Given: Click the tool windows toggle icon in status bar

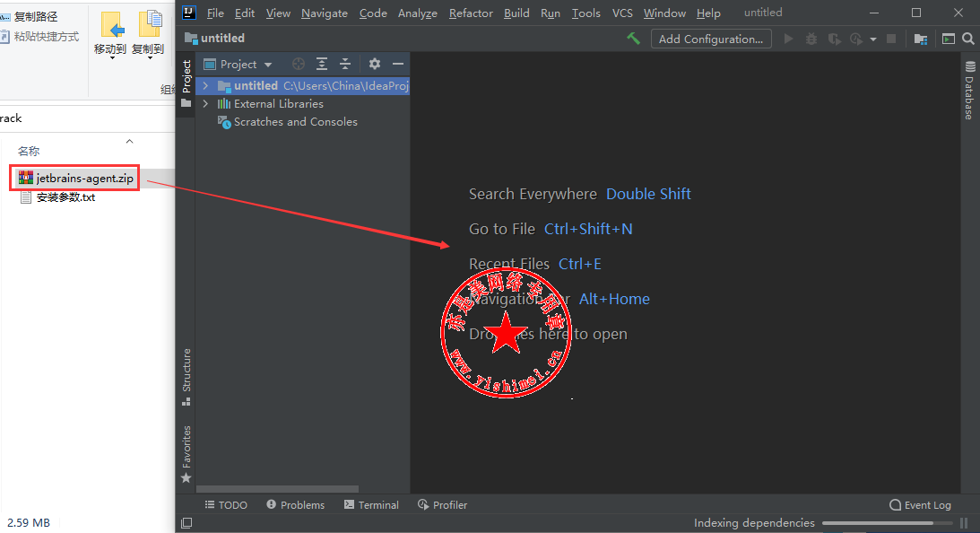Looking at the screenshot, I should [x=186, y=523].
